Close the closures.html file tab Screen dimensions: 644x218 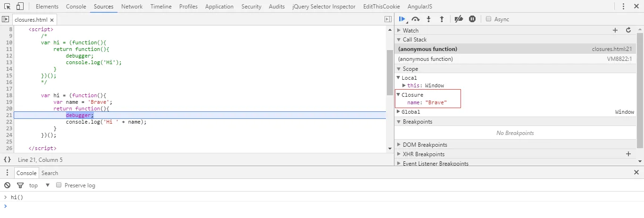pos(52,20)
